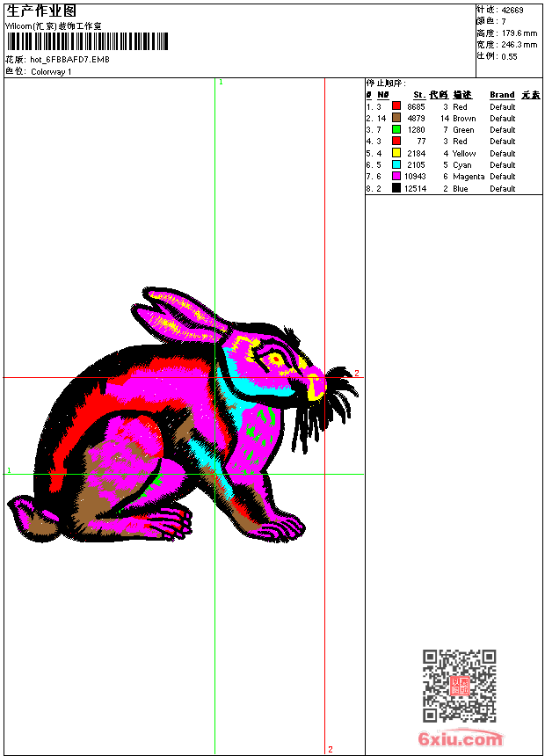Click the Brand column header
This screenshot has height=756, width=545.
pyautogui.click(x=502, y=95)
